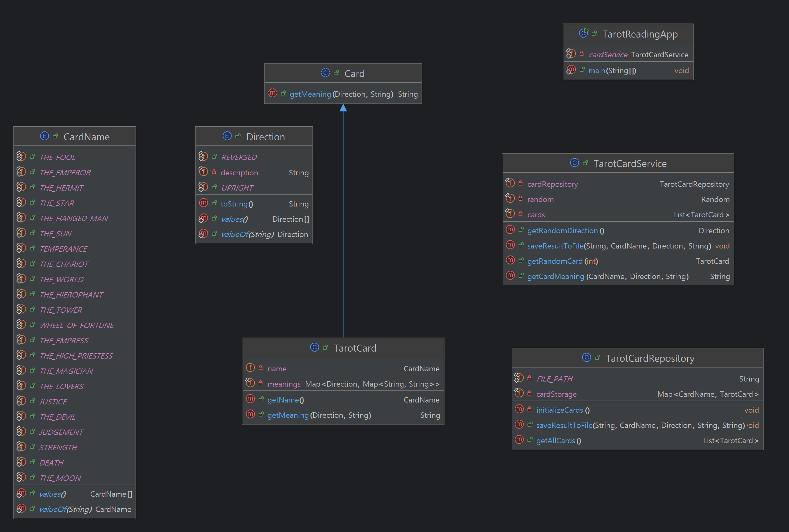Select the CardName enum title

coord(87,137)
